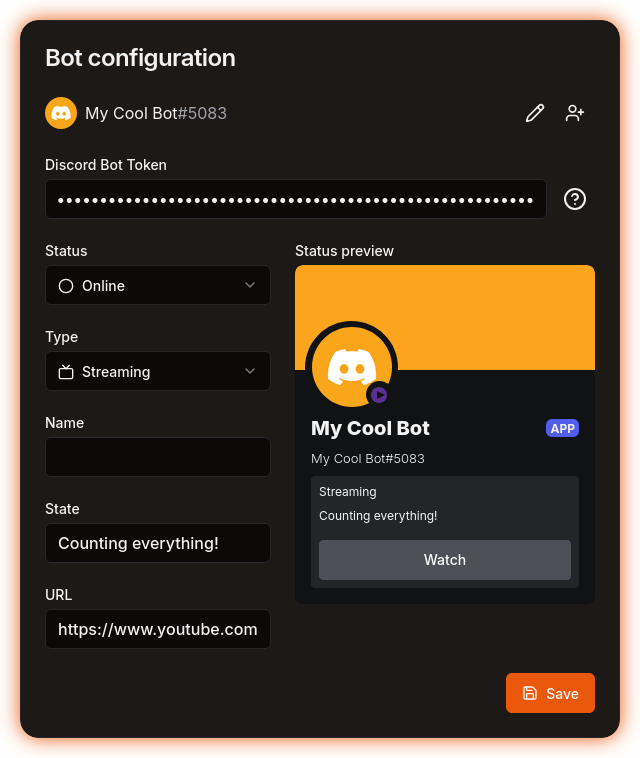Click the small Discord bot avatar
This screenshot has width=640, height=758.
(x=61, y=113)
